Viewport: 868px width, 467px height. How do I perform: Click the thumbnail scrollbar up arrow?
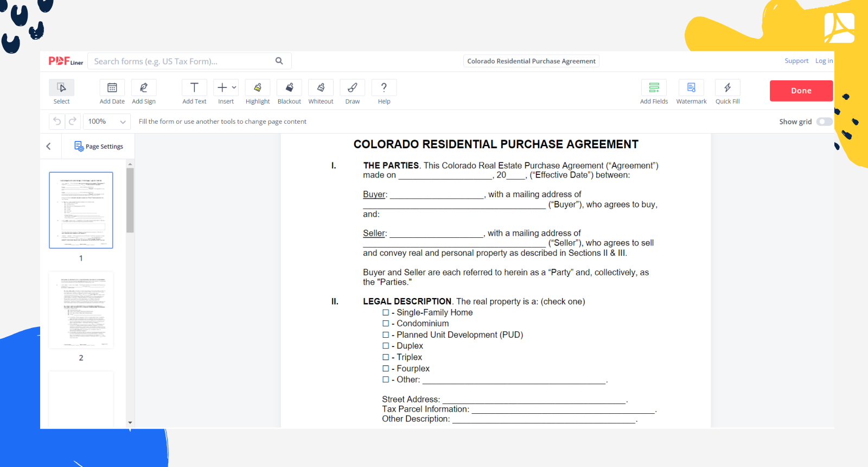coord(130,164)
